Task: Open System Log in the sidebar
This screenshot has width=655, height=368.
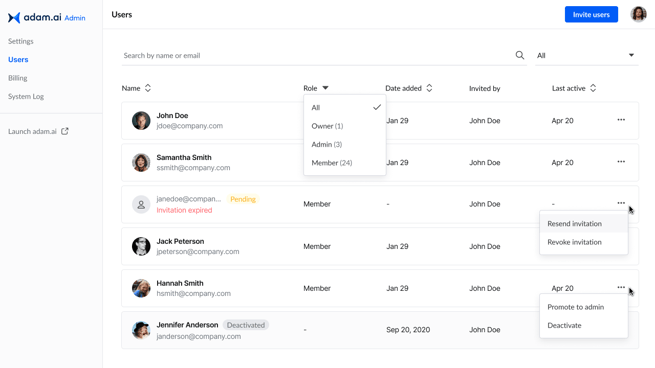Action: [x=26, y=96]
